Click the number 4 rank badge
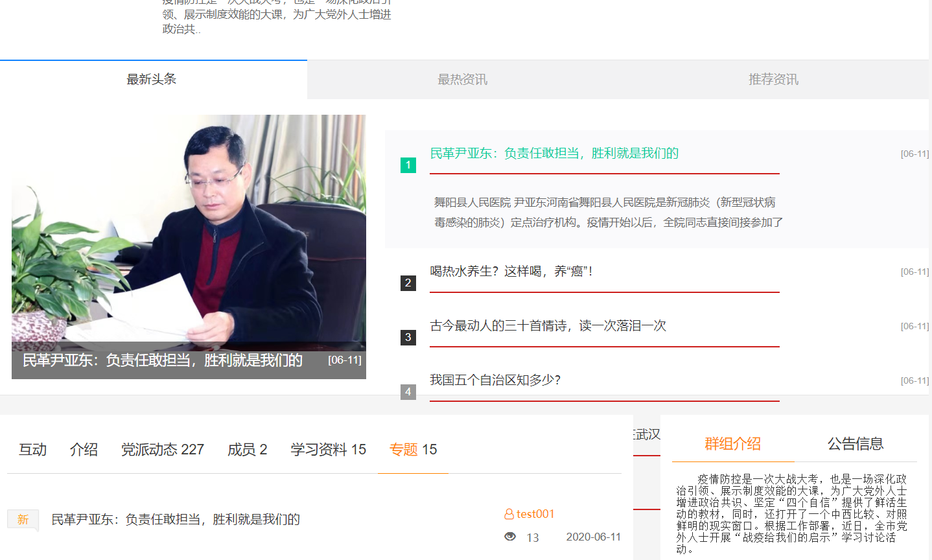This screenshot has height=560, width=932. point(408,392)
